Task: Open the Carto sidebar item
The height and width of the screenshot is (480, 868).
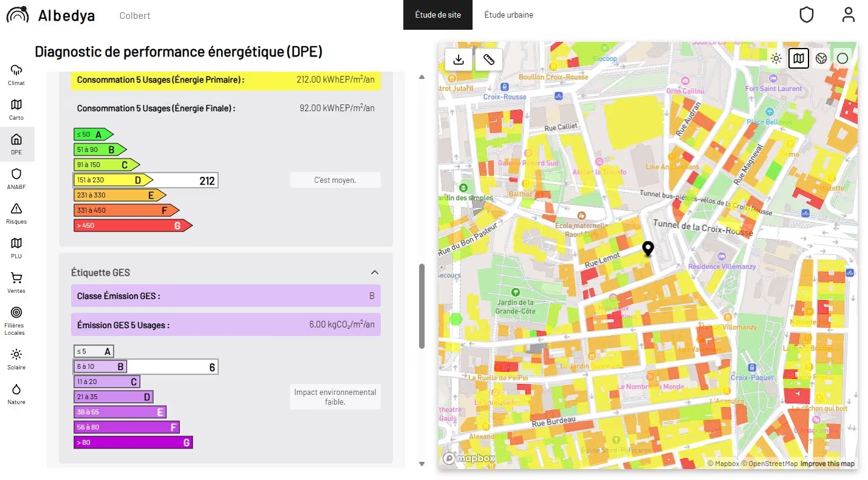Action: tap(16, 109)
